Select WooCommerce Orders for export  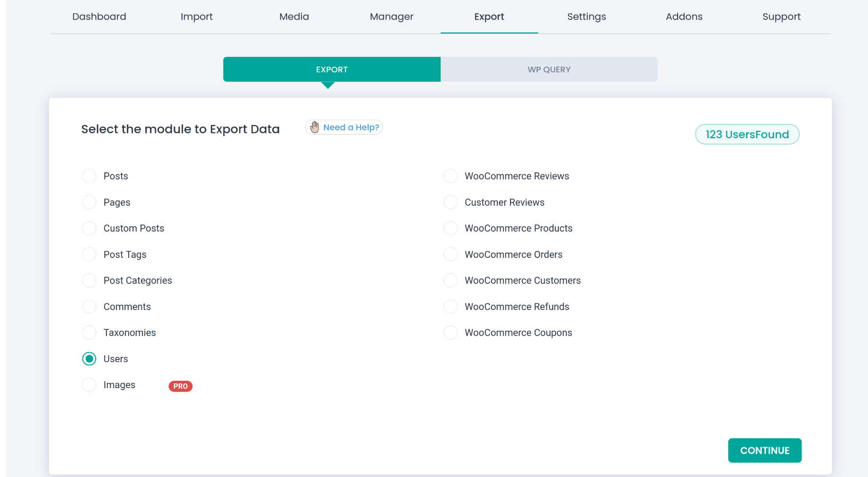click(x=450, y=254)
